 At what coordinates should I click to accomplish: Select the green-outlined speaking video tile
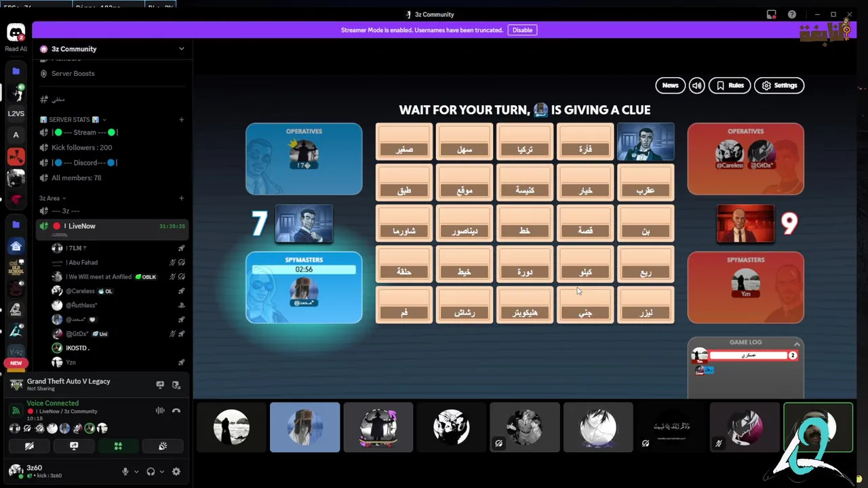[x=818, y=427]
